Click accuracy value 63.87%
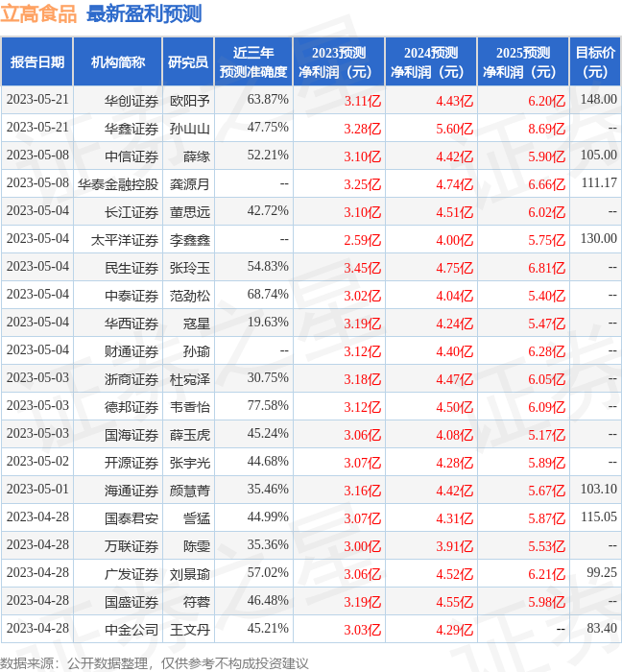 268,100
